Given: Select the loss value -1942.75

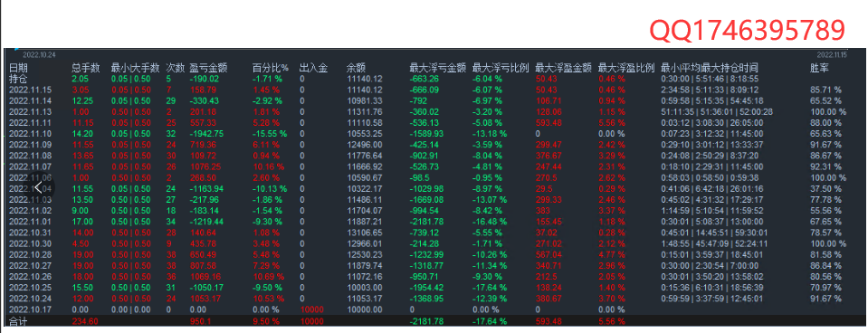Looking at the screenshot, I should [206, 134].
